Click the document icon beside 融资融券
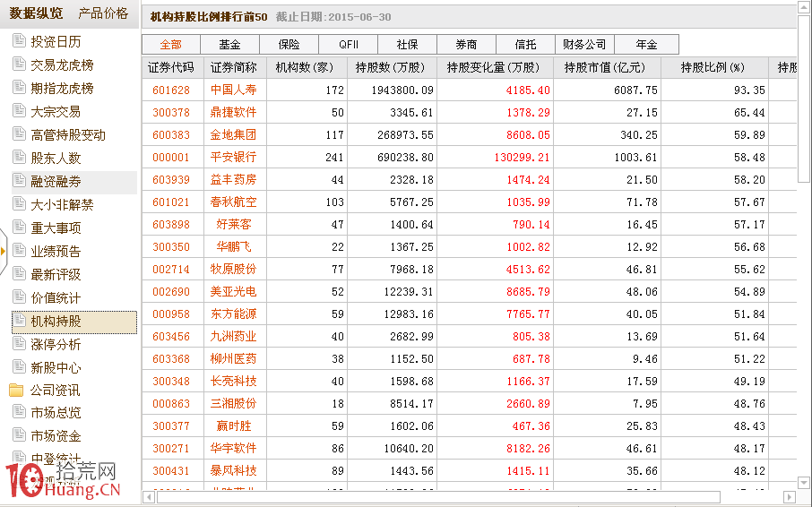The height and width of the screenshot is (507, 812). 19,180
